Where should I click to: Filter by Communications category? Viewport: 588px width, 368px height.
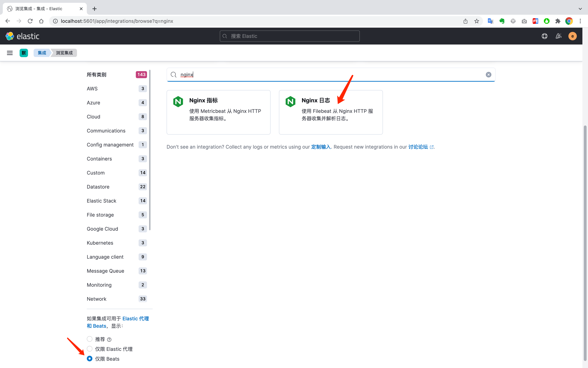pyautogui.click(x=117, y=131)
